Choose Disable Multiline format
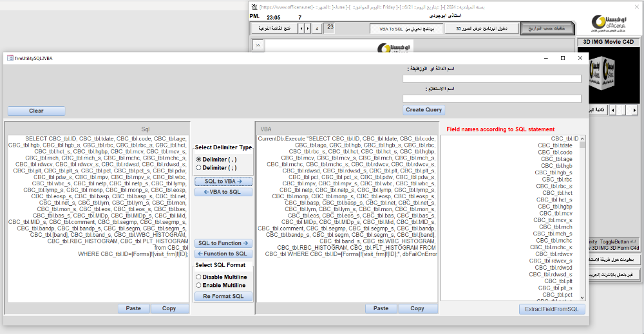 (x=199, y=277)
